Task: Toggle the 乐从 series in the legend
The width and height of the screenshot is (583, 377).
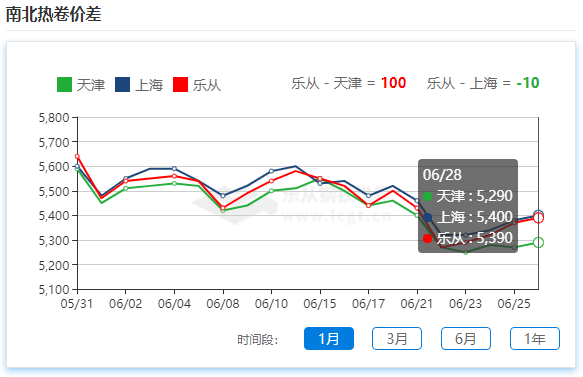Action: 197,85
